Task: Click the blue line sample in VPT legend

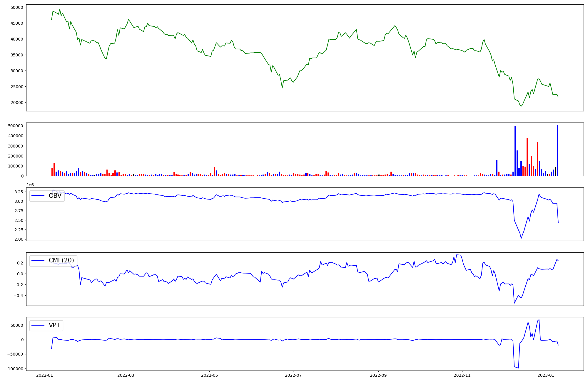Action: 38,325
